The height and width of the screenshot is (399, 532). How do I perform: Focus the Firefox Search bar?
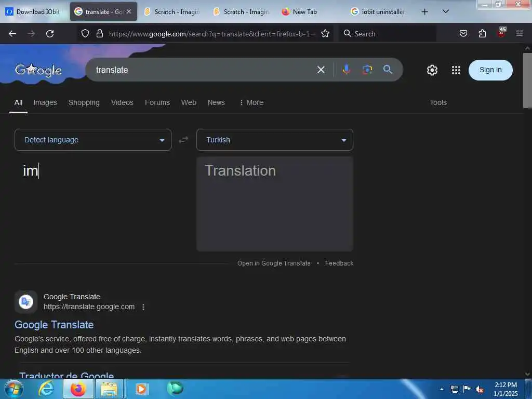coord(388,34)
